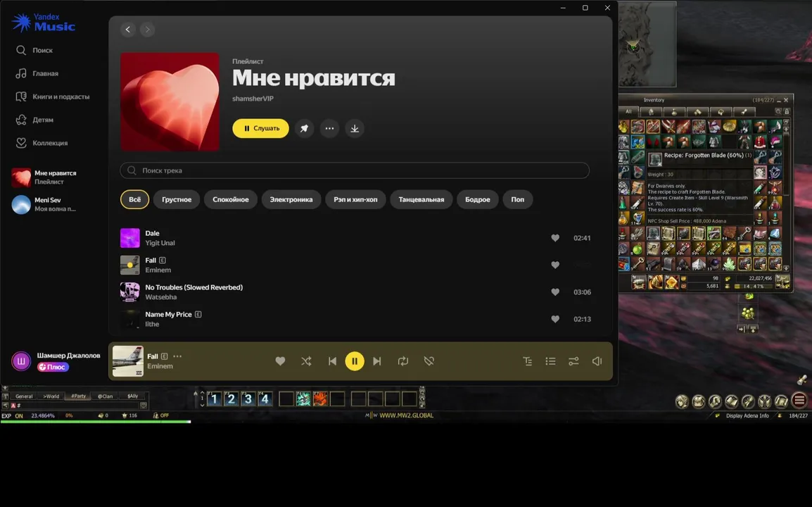
Task: Click the volume speaker icon
Action: pos(597,361)
